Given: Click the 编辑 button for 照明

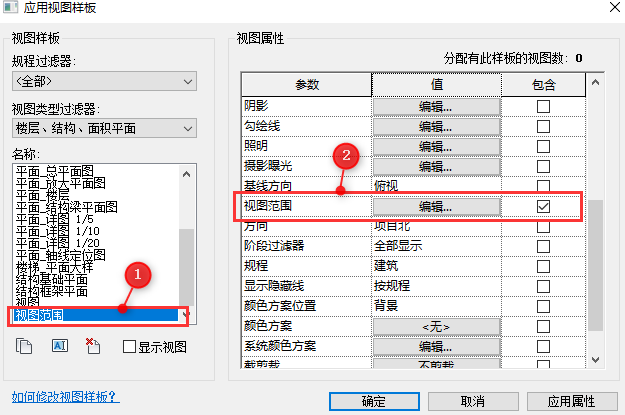Looking at the screenshot, I should [x=436, y=147].
